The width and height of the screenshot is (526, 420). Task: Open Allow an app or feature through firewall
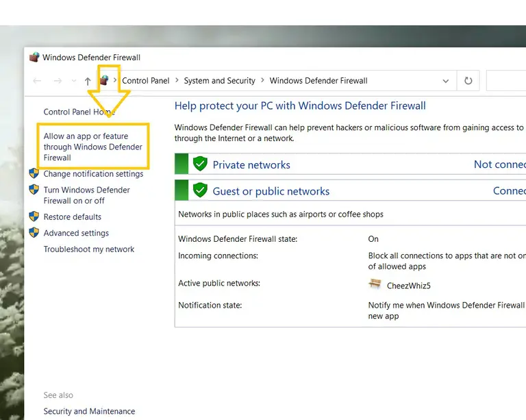[x=93, y=147]
